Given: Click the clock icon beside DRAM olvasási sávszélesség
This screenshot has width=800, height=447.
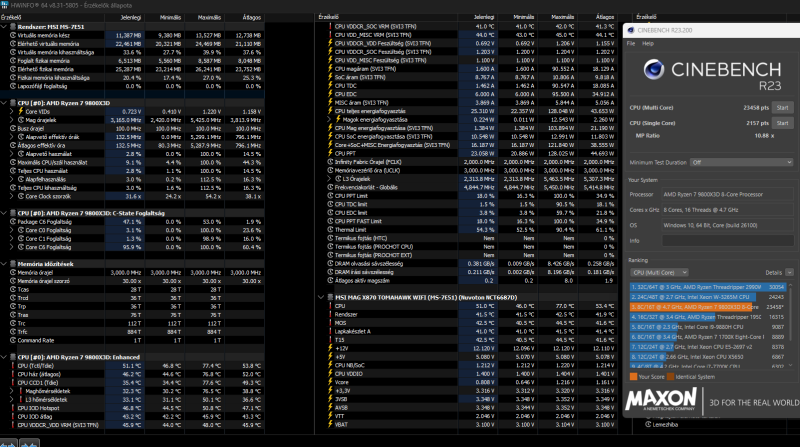Looking at the screenshot, I should pyautogui.click(x=330, y=263).
